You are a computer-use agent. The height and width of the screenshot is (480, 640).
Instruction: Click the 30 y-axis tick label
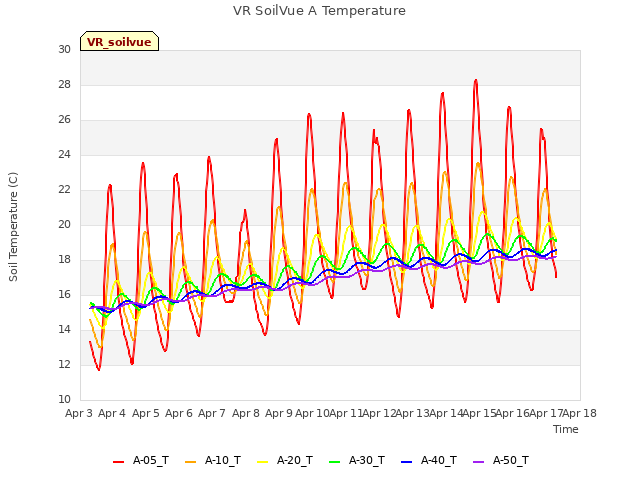[64, 49]
